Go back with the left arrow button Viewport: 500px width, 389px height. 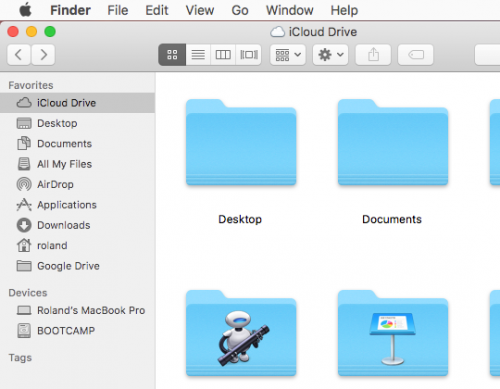click(19, 55)
